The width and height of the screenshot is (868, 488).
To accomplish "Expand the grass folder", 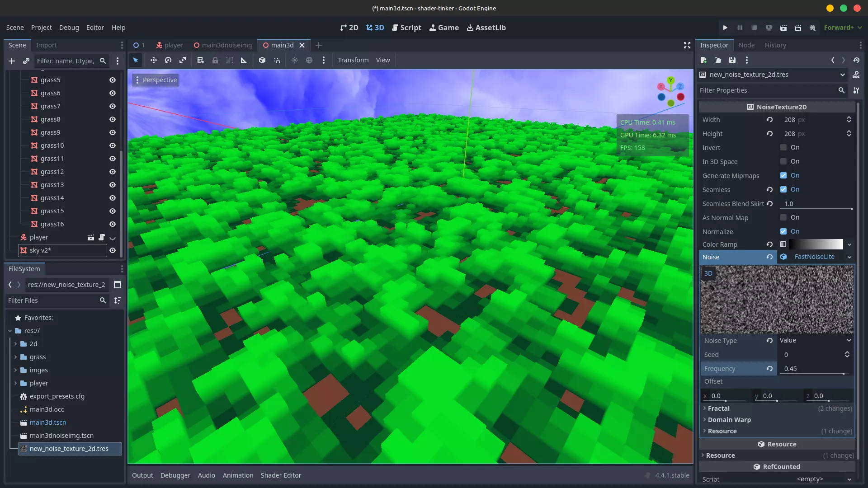I will tap(16, 357).
